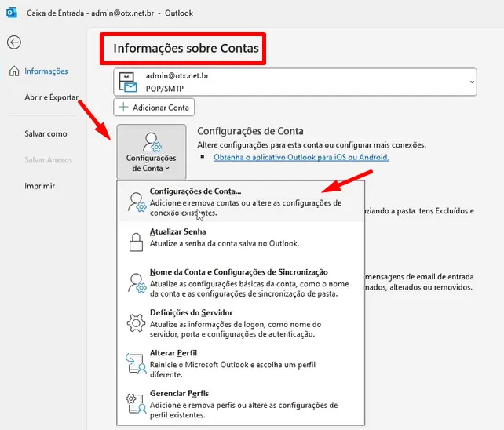Click the Informações home icon
Screen dimensions: 504x430
14,71
